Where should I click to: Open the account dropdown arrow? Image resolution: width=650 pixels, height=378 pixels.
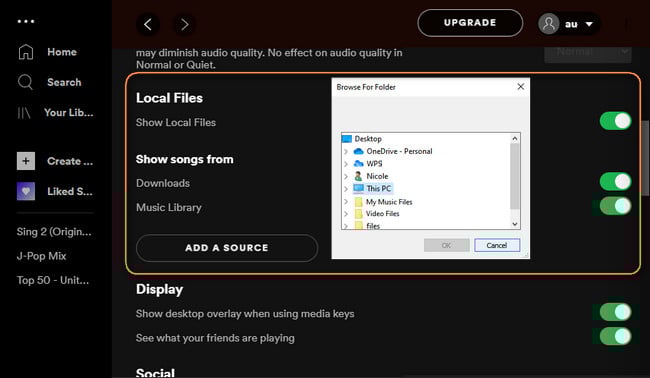[589, 24]
